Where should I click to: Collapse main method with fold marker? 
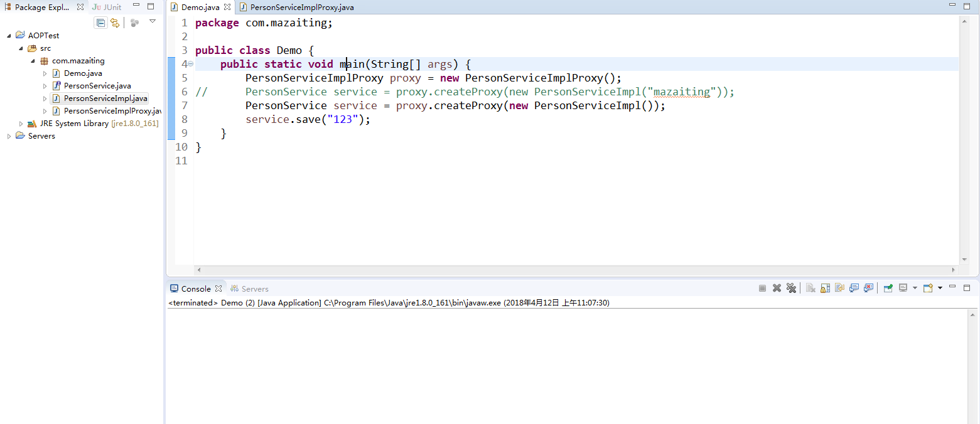190,64
